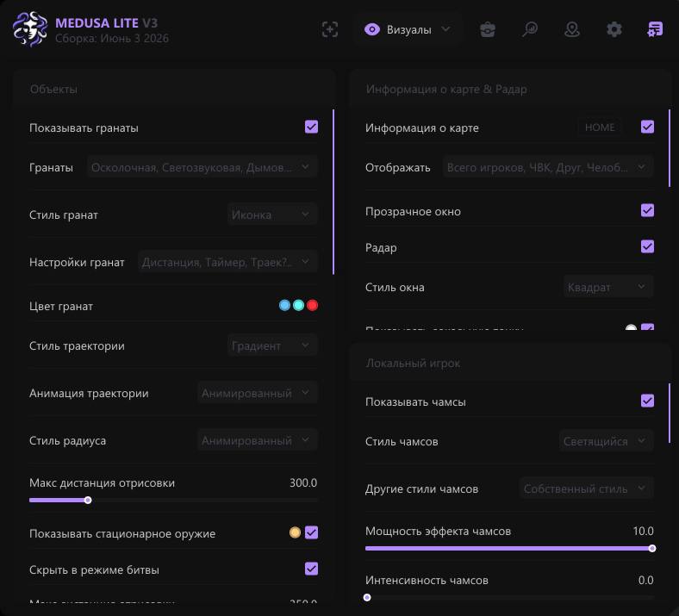
Task: Open the aim crosshair tab icon
Action: (330, 29)
